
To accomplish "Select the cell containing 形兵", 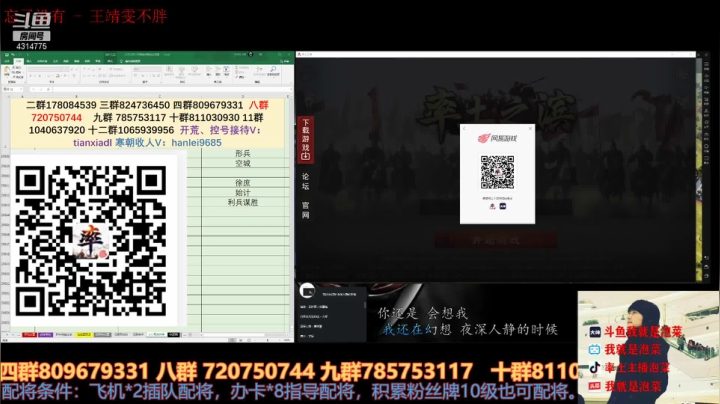I will tap(242, 153).
